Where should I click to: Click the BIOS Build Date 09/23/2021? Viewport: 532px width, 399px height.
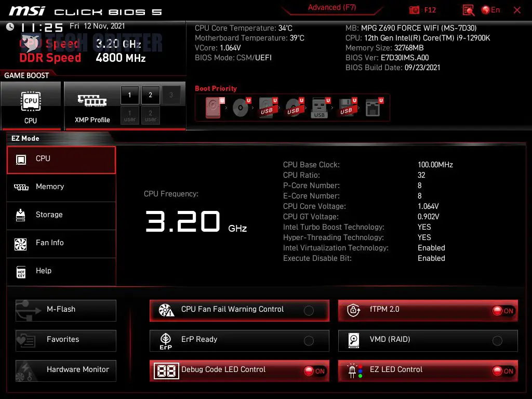point(422,68)
